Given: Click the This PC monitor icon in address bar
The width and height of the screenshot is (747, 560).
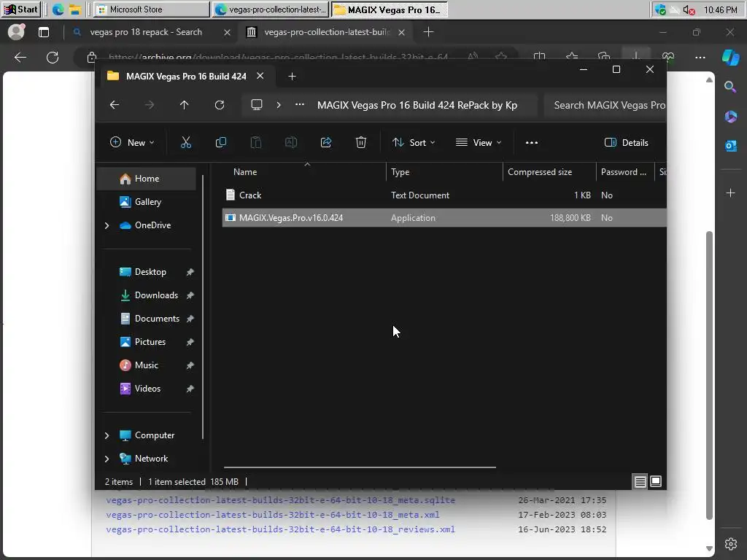Looking at the screenshot, I should coord(257,105).
